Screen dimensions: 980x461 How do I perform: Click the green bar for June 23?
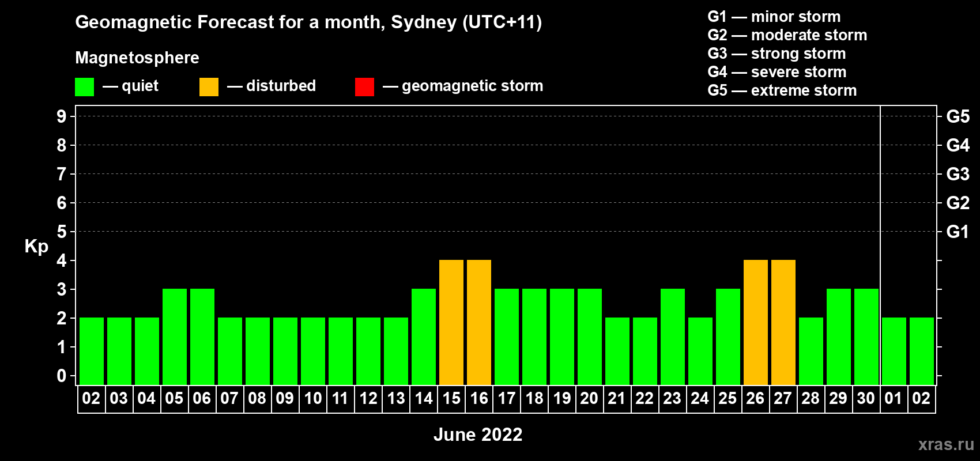673,337
